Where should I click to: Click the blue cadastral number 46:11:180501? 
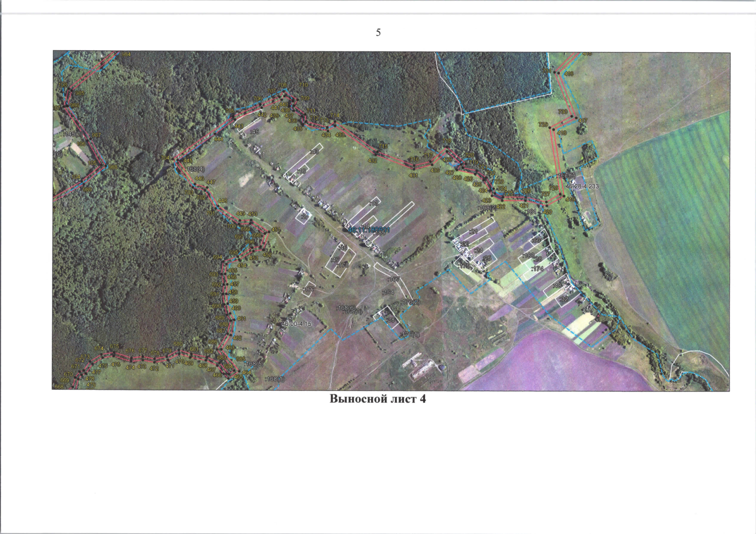[x=368, y=230]
